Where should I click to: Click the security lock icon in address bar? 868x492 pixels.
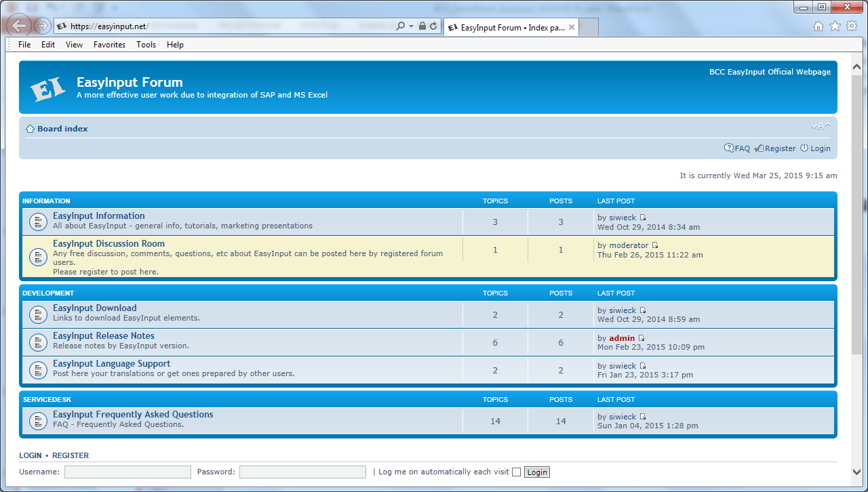click(x=422, y=26)
